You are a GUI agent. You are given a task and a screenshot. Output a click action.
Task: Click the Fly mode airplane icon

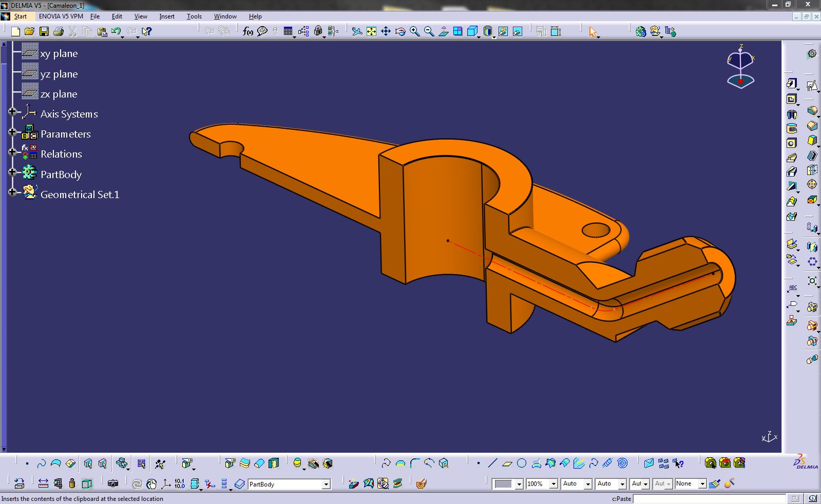click(x=357, y=32)
